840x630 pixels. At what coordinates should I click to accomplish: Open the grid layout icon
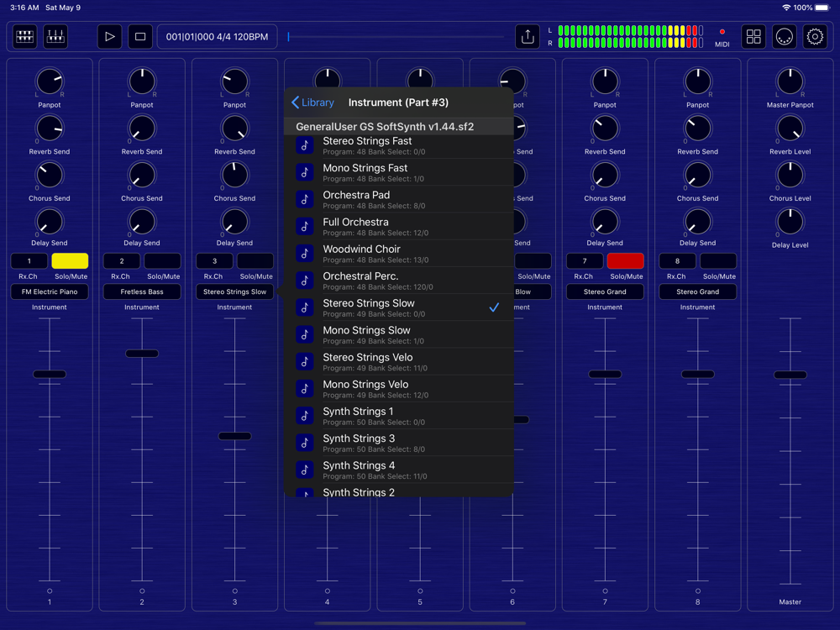pyautogui.click(x=753, y=36)
